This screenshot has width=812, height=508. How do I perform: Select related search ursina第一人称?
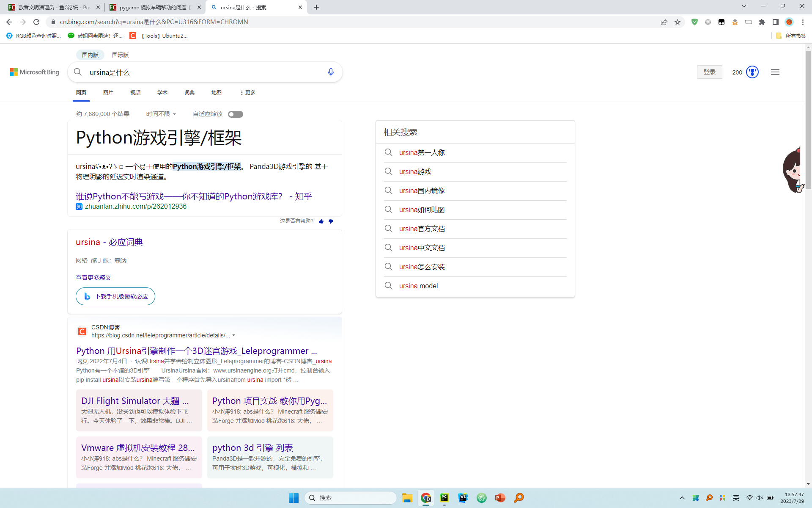coord(475,152)
